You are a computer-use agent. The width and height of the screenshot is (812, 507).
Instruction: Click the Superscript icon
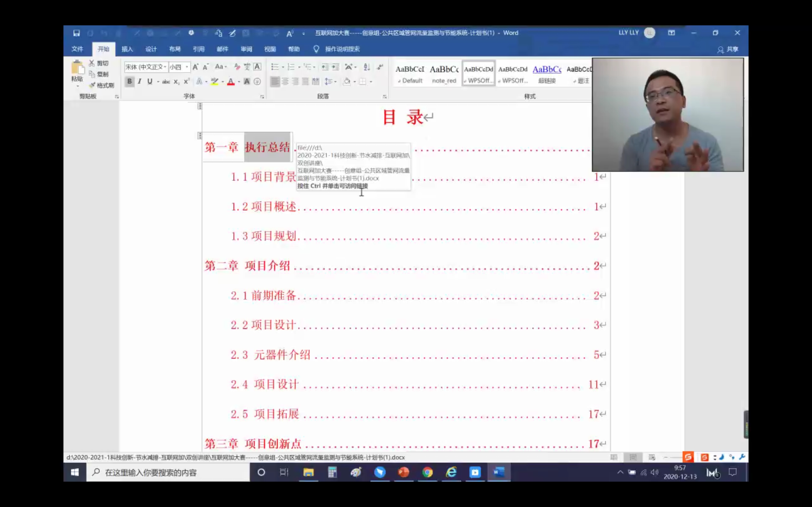(x=187, y=81)
